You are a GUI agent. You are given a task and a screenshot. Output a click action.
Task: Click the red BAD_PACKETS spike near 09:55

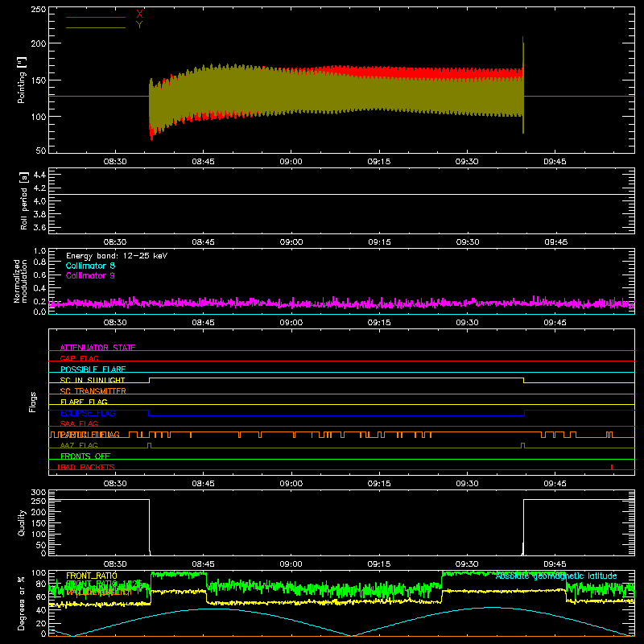tap(612, 467)
